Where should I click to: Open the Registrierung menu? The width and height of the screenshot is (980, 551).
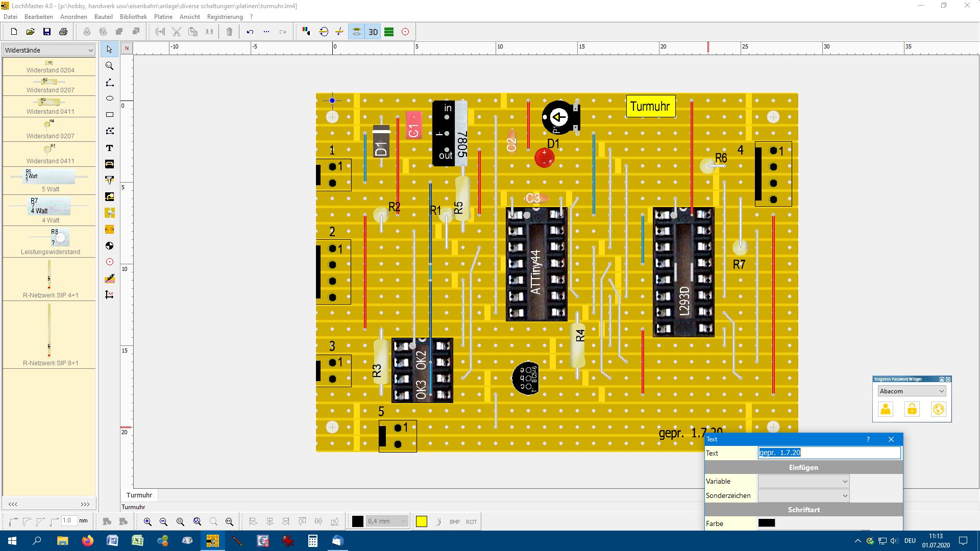click(225, 17)
